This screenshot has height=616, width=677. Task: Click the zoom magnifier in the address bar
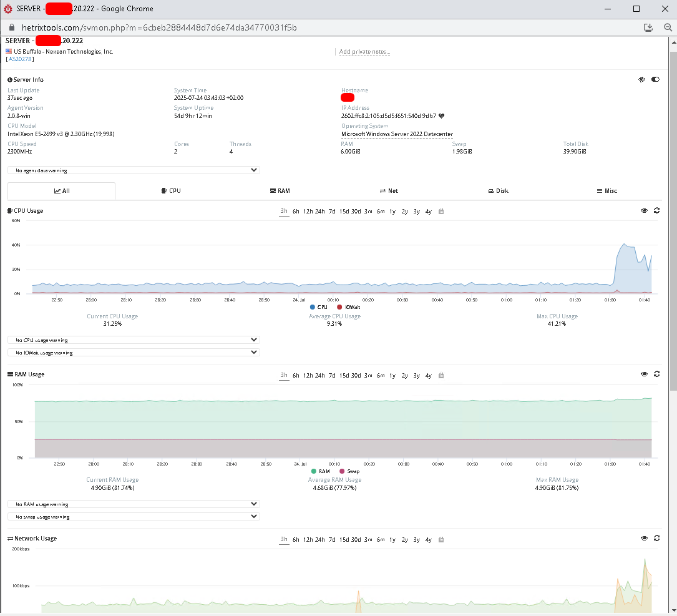point(668,27)
